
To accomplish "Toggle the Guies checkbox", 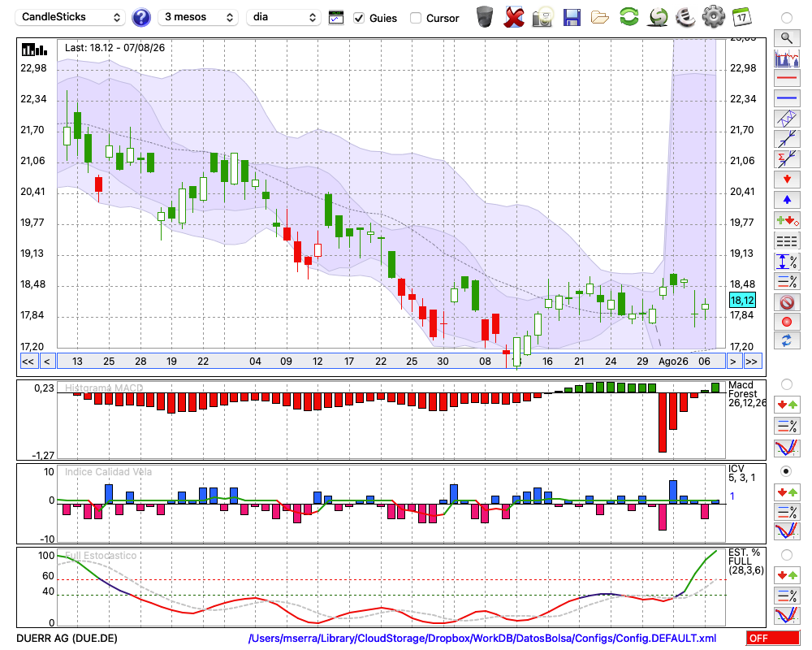I will pos(358,18).
